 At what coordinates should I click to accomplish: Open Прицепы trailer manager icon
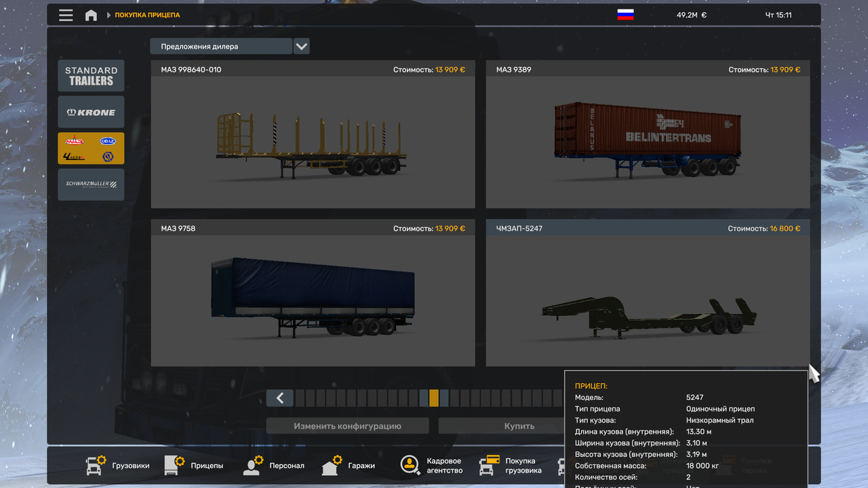click(174, 466)
